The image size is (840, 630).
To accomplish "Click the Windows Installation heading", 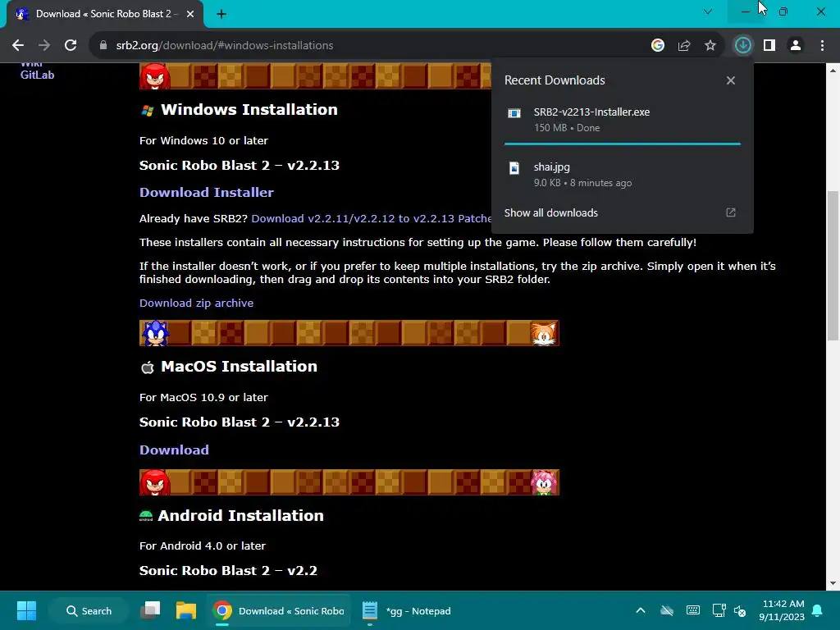I will pyautogui.click(x=249, y=110).
